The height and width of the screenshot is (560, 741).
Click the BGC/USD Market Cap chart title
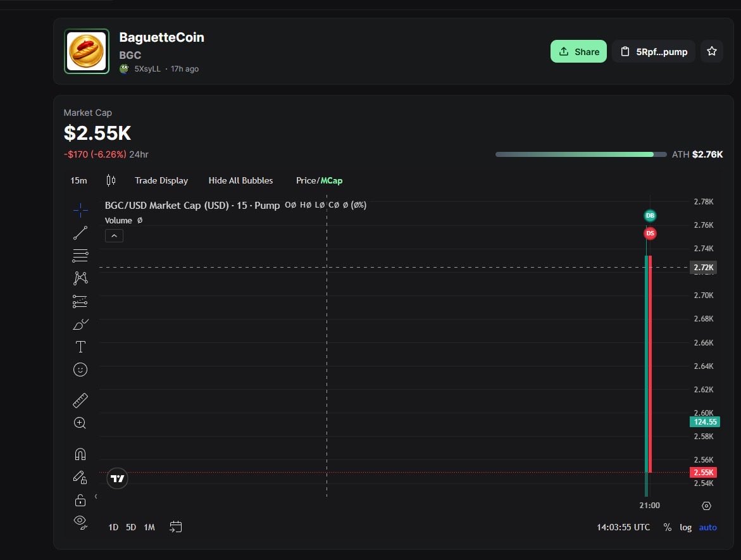point(192,206)
